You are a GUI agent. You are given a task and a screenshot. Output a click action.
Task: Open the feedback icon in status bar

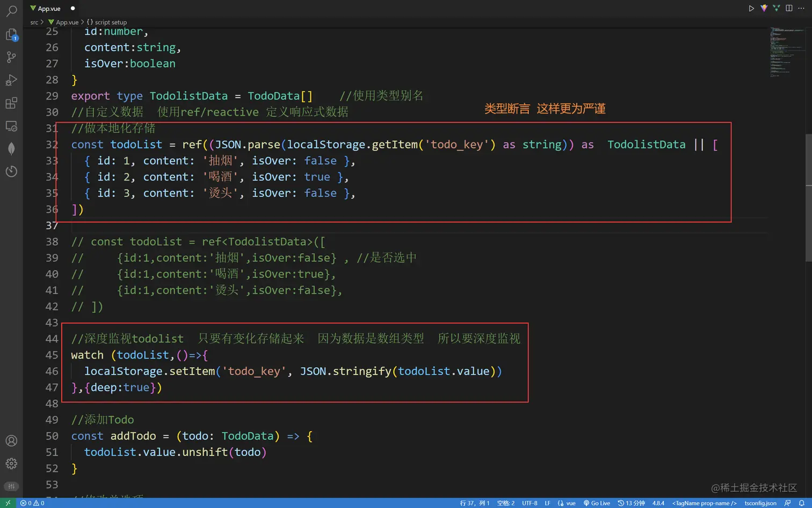pyautogui.click(x=787, y=503)
